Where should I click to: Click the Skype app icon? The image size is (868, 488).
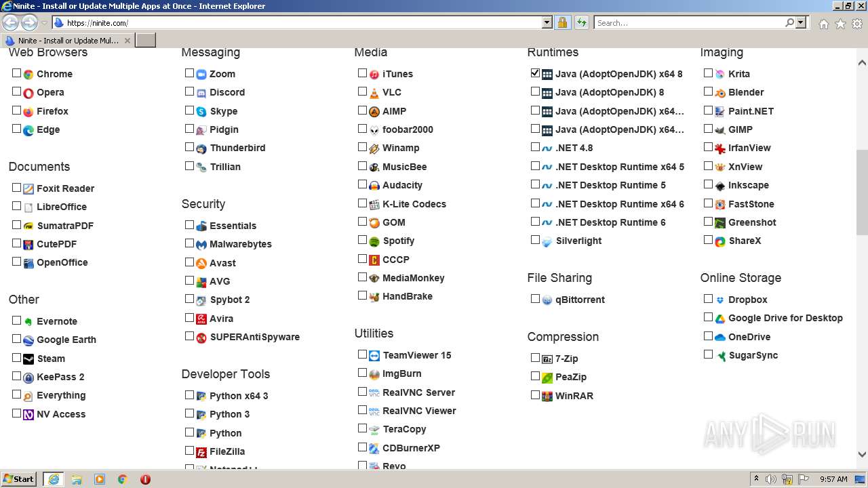pyautogui.click(x=201, y=112)
